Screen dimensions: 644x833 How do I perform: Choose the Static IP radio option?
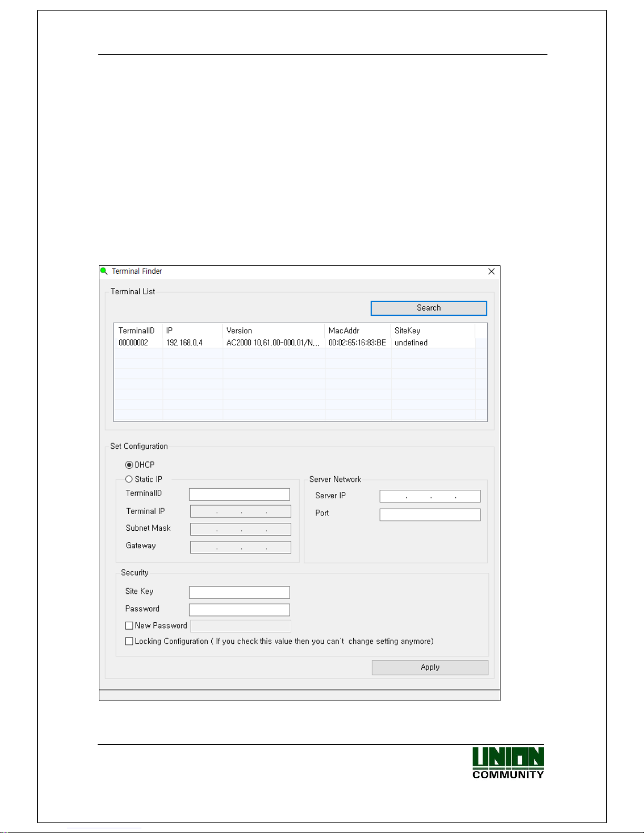click(x=129, y=479)
